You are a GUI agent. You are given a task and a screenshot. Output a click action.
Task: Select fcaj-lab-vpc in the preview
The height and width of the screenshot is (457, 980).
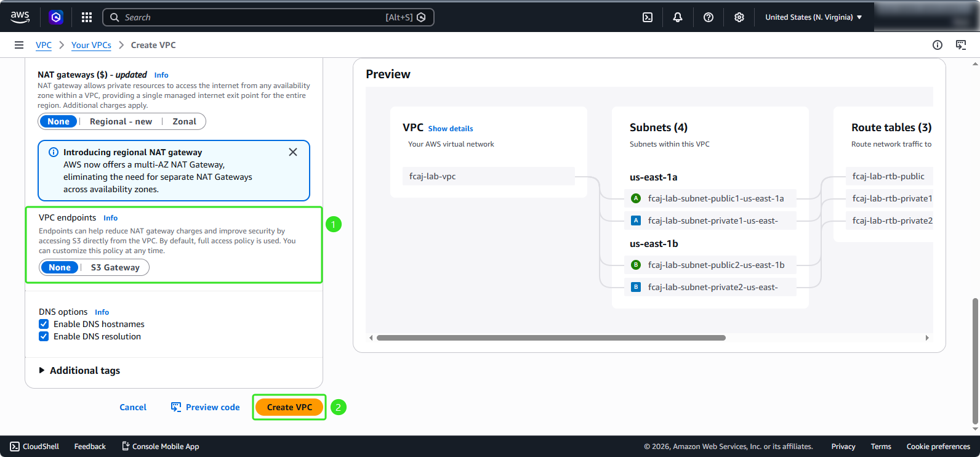(x=489, y=176)
